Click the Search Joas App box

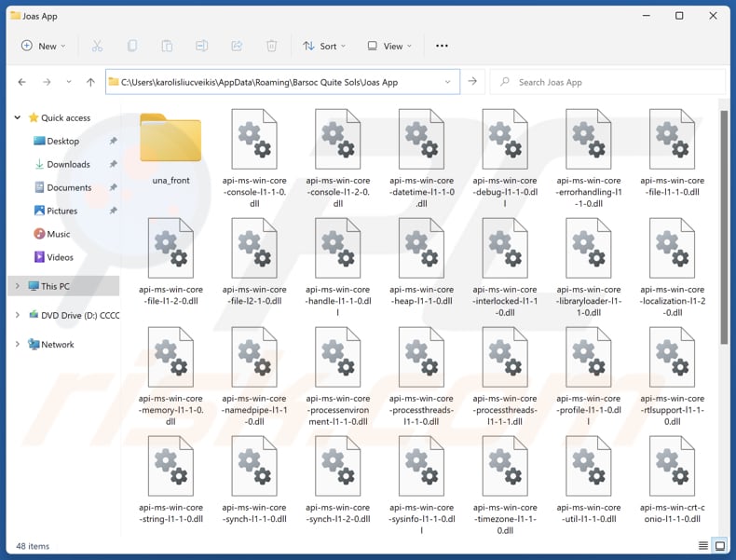607,82
